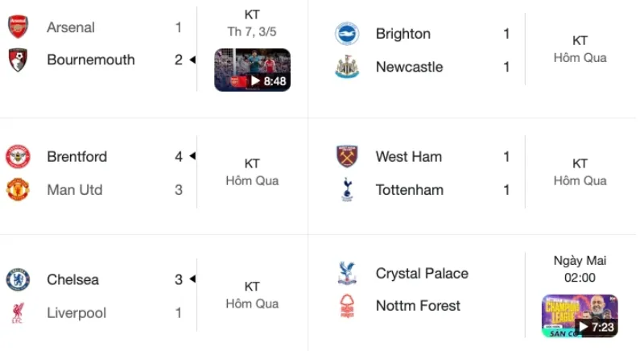Open the Man Utd crest
This screenshot has width=644, height=351.
point(18,190)
